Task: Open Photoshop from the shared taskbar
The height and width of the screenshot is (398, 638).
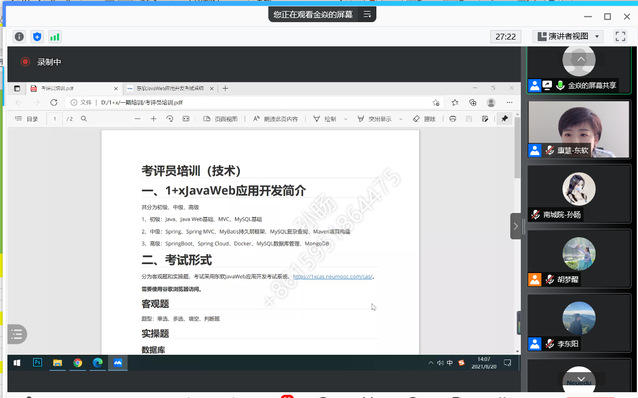Action: point(37,362)
